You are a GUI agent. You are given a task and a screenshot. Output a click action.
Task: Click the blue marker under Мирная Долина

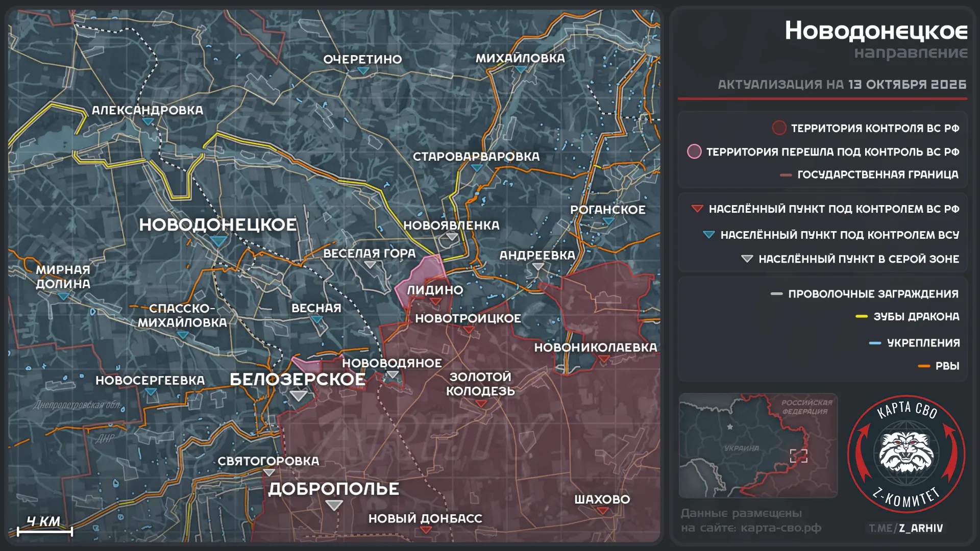[x=63, y=296]
